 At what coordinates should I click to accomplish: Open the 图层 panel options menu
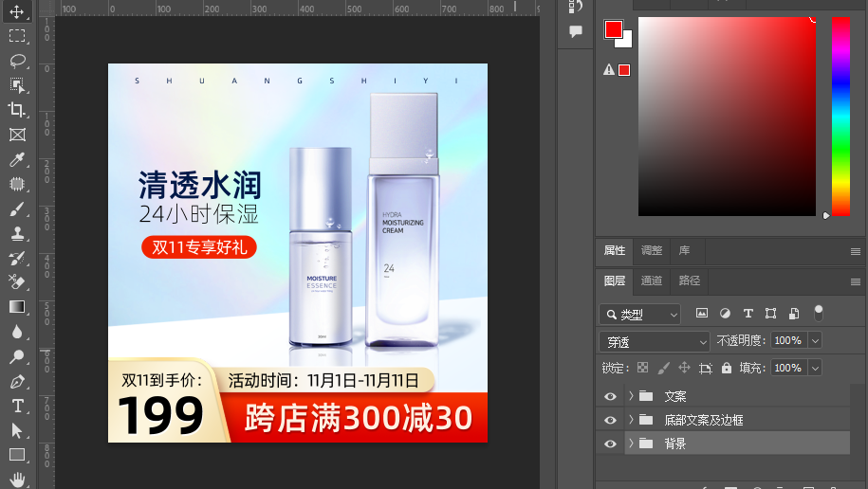coord(856,281)
